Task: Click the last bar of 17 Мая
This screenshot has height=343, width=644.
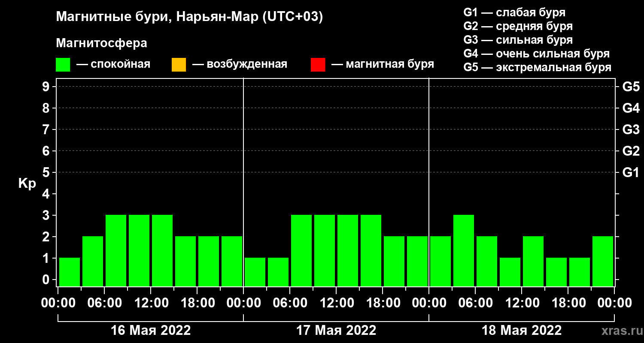Action: [417, 261]
